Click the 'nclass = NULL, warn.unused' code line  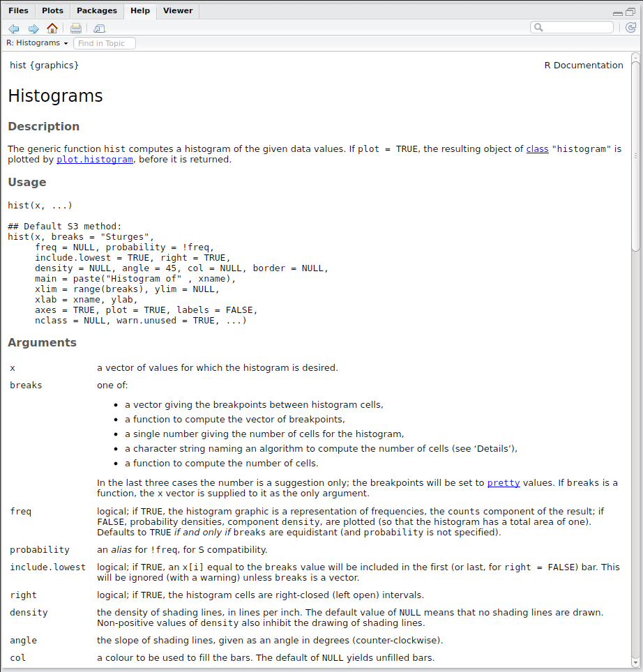point(141,321)
